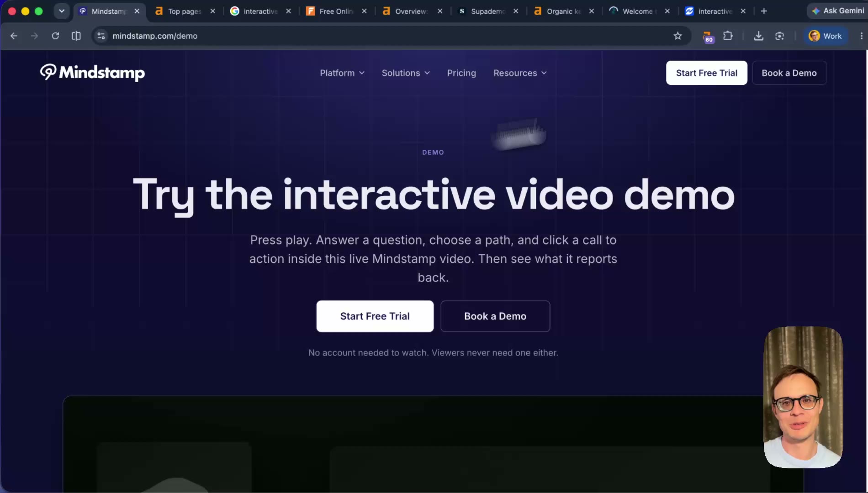Open the Pricing page link

coord(461,73)
